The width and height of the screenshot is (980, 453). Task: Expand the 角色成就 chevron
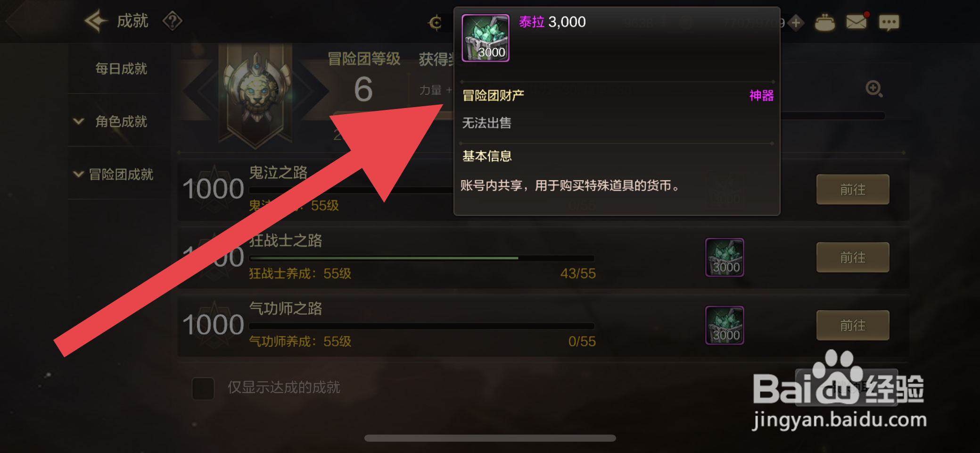coord(79,121)
